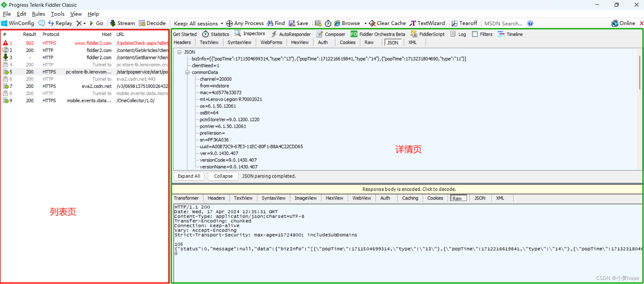Image resolution: width=644 pixels, height=284 pixels.
Task: Open the Rules menu
Action: coord(38,14)
